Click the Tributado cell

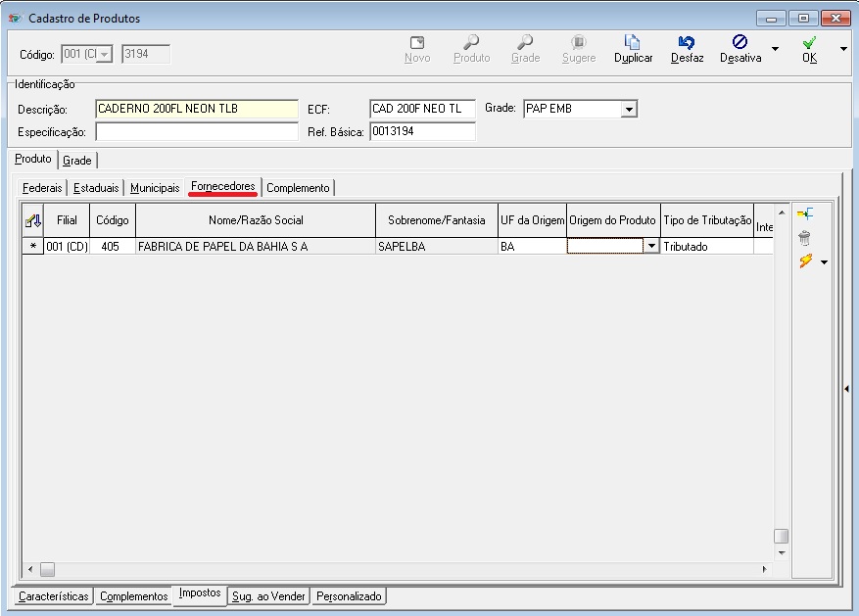pyautogui.click(x=707, y=247)
